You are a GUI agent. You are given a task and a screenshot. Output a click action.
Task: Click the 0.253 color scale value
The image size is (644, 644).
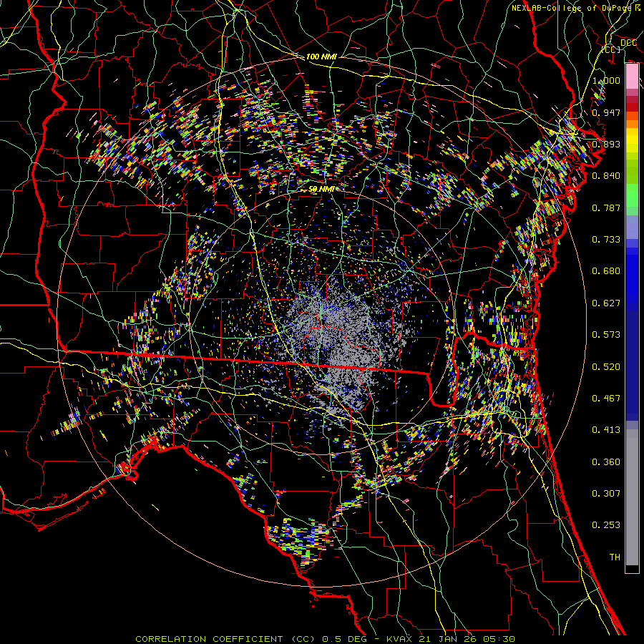[606, 525]
